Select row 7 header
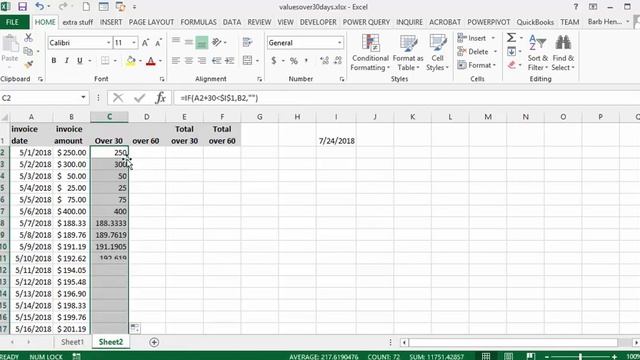Image resolution: width=640 pixels, height=360 pixels. pyautogui.click(x=3, y=211)
